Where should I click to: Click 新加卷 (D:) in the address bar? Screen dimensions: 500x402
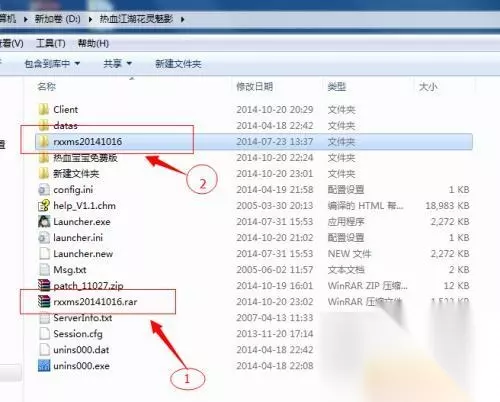click(x=57, y=19)
